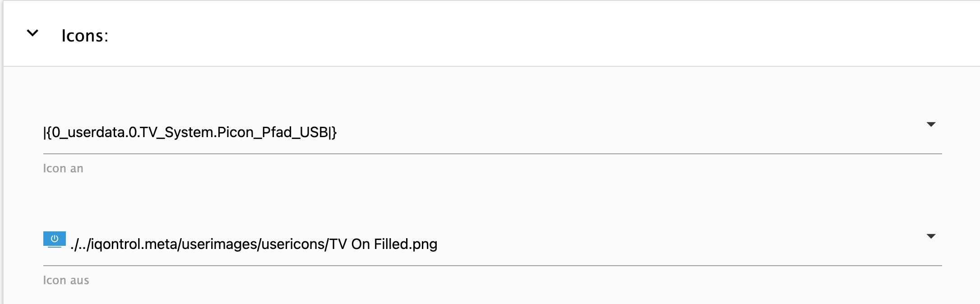Click the blue TV power icon thumbnail

click(x=55, y=240)
